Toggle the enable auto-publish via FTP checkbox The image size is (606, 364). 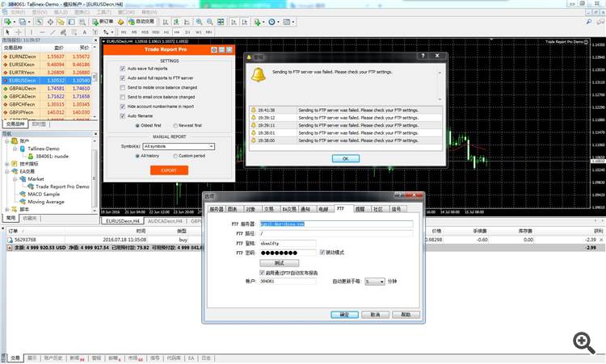click(x=262, y=273)
